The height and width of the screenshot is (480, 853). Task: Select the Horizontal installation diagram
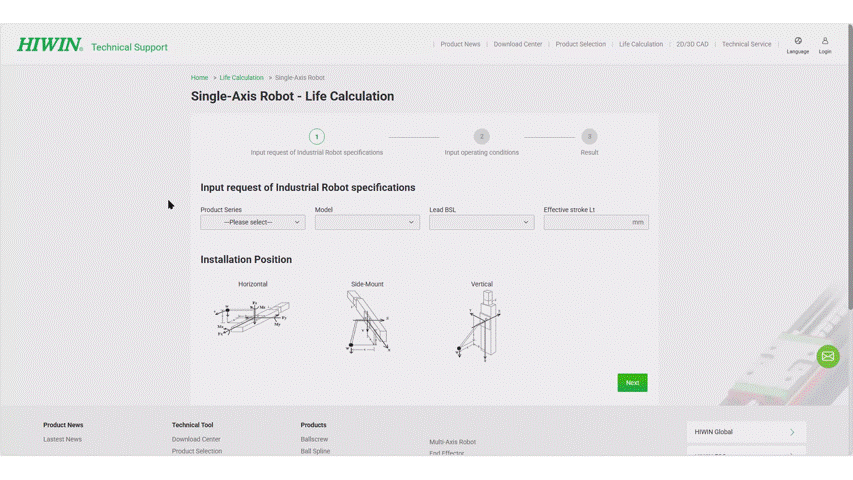pyautogui.click(x=252, y=318)
